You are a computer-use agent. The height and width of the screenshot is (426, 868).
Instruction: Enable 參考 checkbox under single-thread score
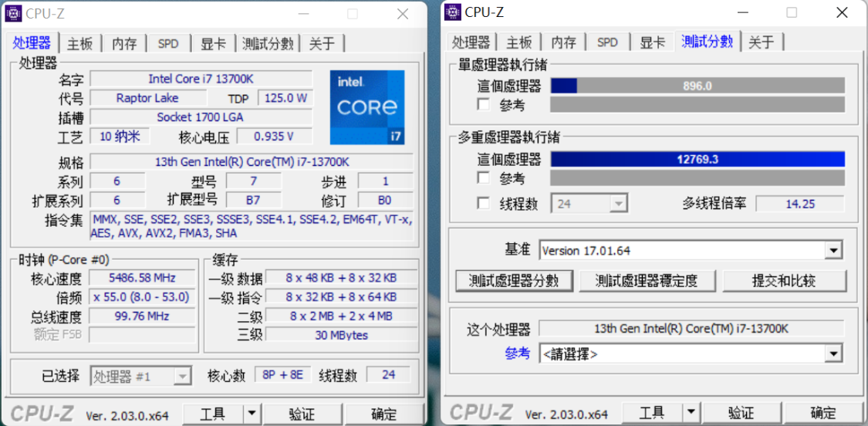coord(484,104)
